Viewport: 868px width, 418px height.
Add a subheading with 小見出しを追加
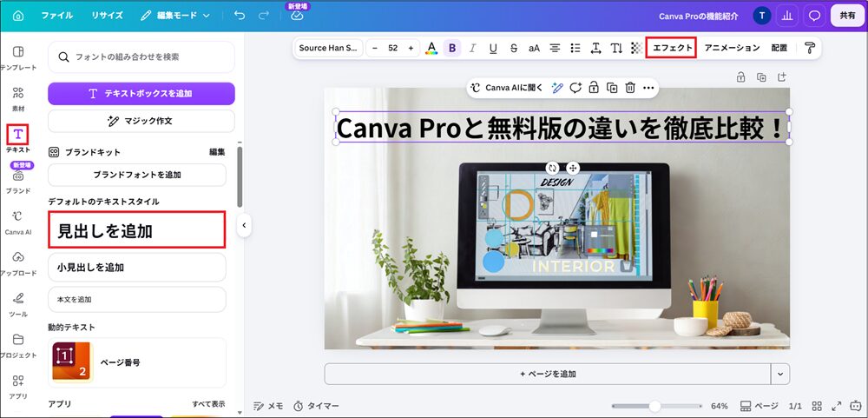coord(137,267)
